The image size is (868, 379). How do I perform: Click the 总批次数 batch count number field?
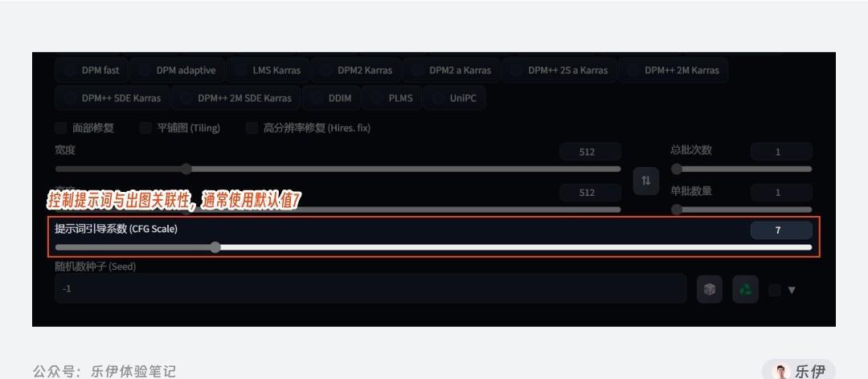[781, 152]
